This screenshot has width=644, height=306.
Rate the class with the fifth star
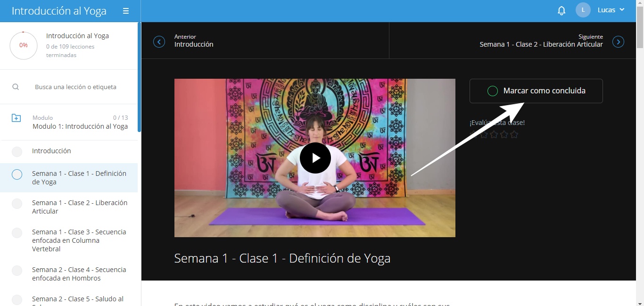pyautogui.click(x=514, y=135)
